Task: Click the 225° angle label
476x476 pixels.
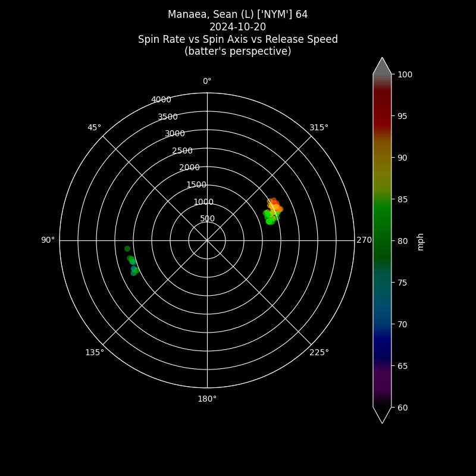Action: (x=319, y=352)
